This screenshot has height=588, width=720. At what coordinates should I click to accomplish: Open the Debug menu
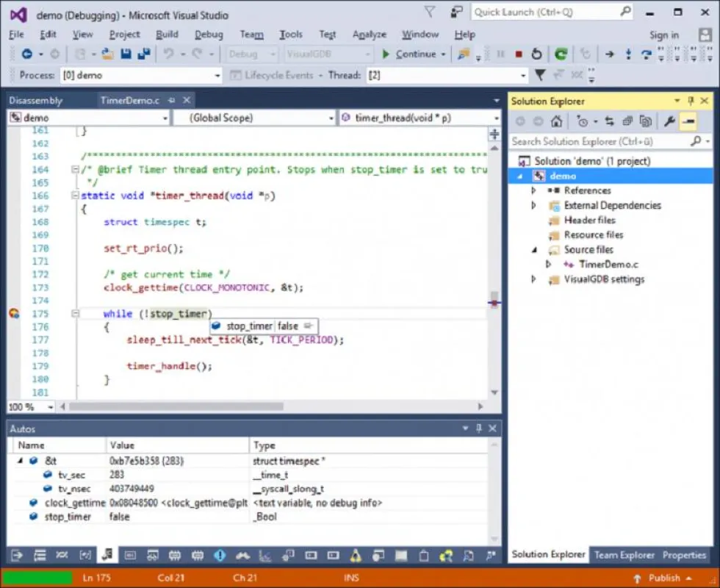(x=209, y=35)
